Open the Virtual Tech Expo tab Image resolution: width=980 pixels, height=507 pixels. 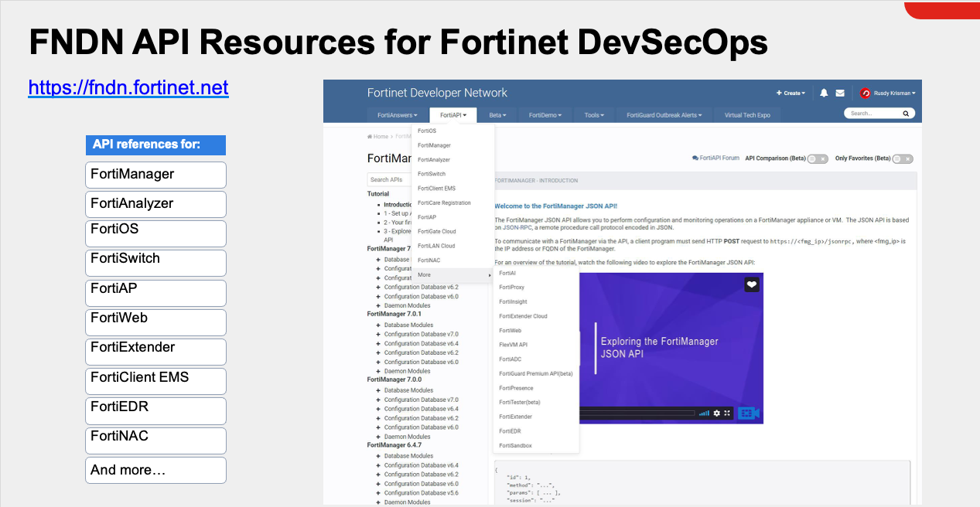[747, 115]
